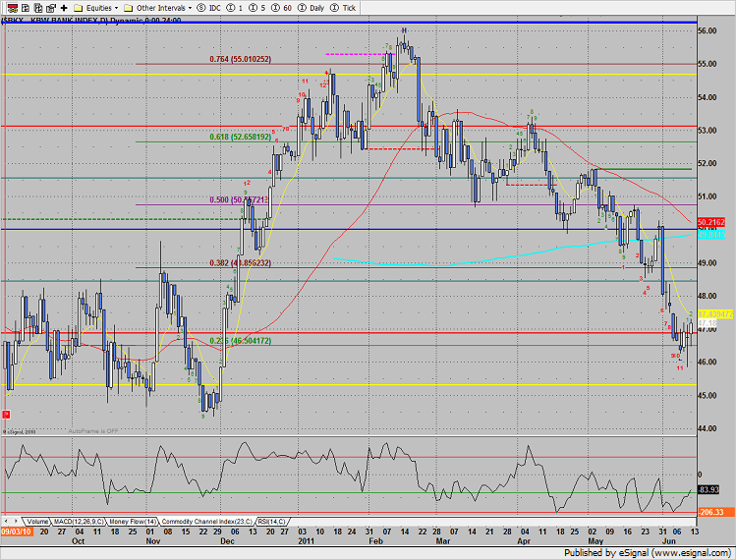Select the Commodity Channel Index(23,C) tab
Screen dimensions: 736x560
[207, 522]
